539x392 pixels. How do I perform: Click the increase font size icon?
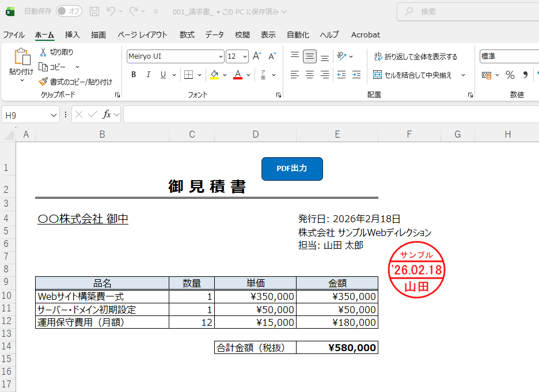[x=257, y=56]
